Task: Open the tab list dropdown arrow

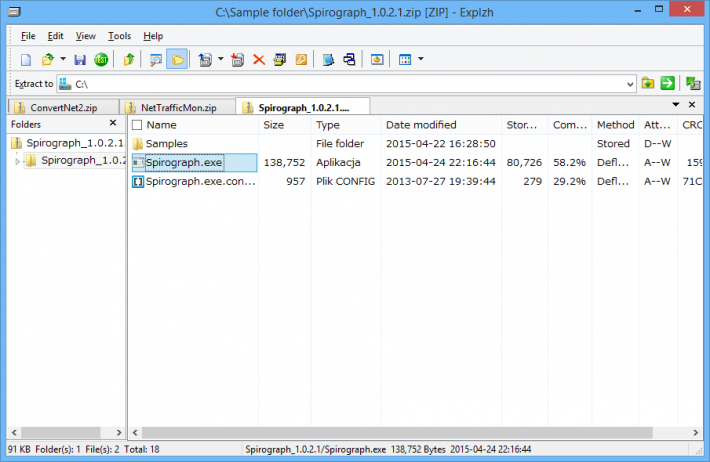Action: click(x=676, y=105)
